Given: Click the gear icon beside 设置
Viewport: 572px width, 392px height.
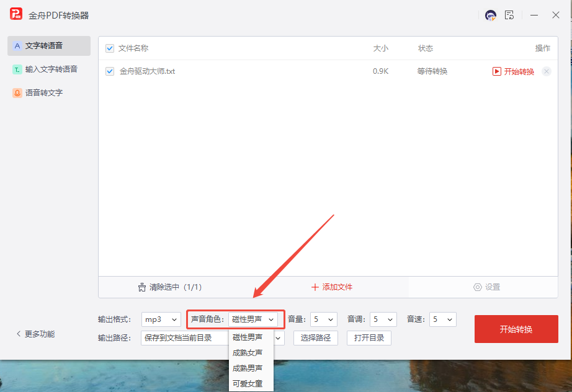Looking at the screenshot, I should click(x=477, y=287).
